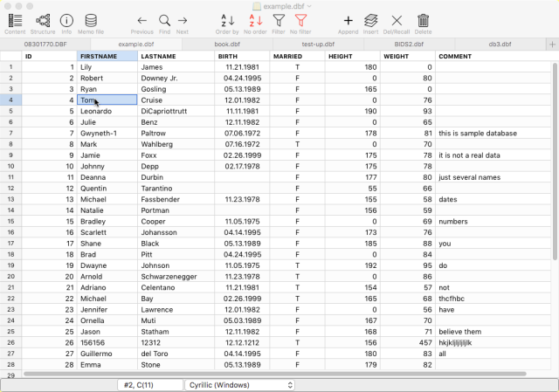Add a new tab with plus button
Image resolution: width=559 pixels, height=392 pixels.
point(552,44)
